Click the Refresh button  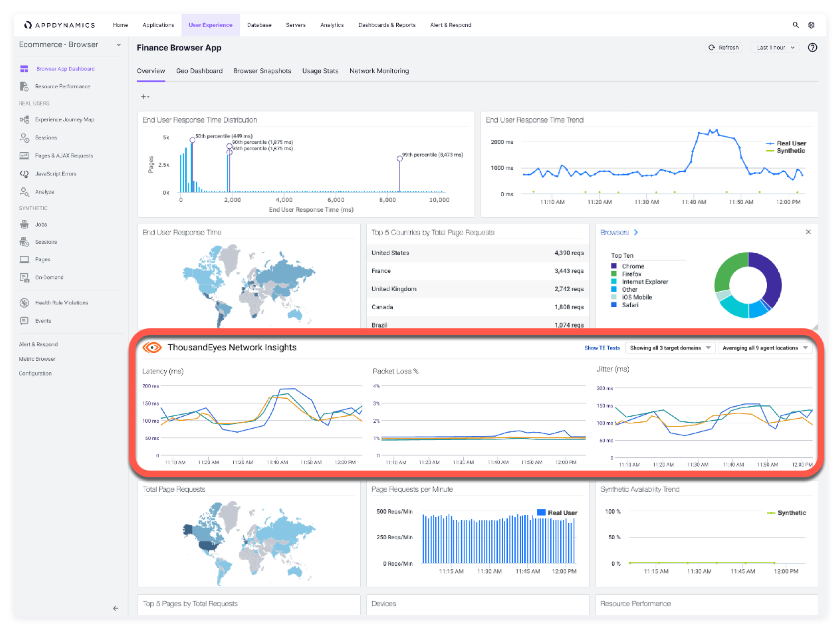[724, 48]
